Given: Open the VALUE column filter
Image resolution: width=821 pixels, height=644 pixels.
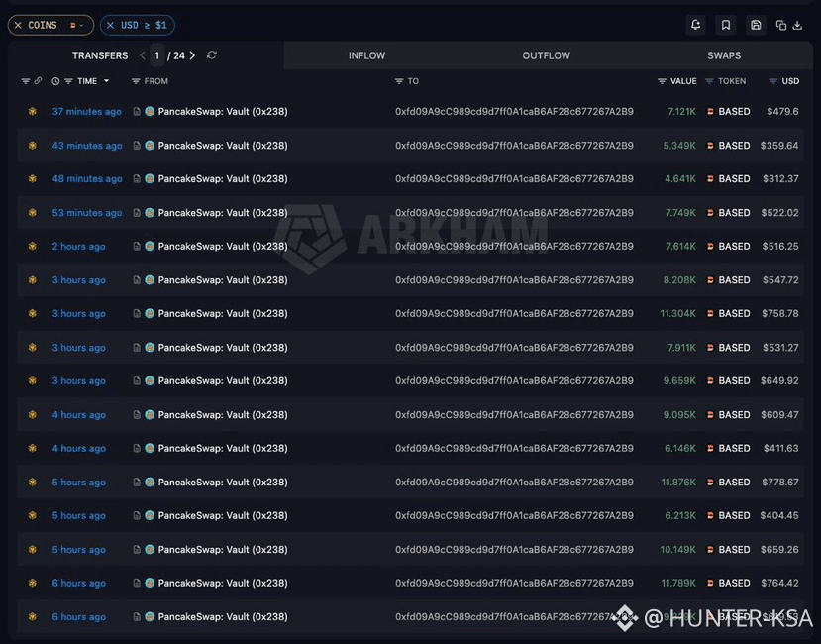Looking at the screenshot, I should point(662,81).
